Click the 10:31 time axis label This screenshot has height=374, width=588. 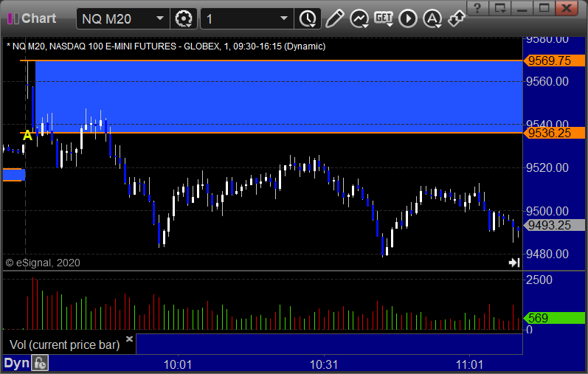324,364
